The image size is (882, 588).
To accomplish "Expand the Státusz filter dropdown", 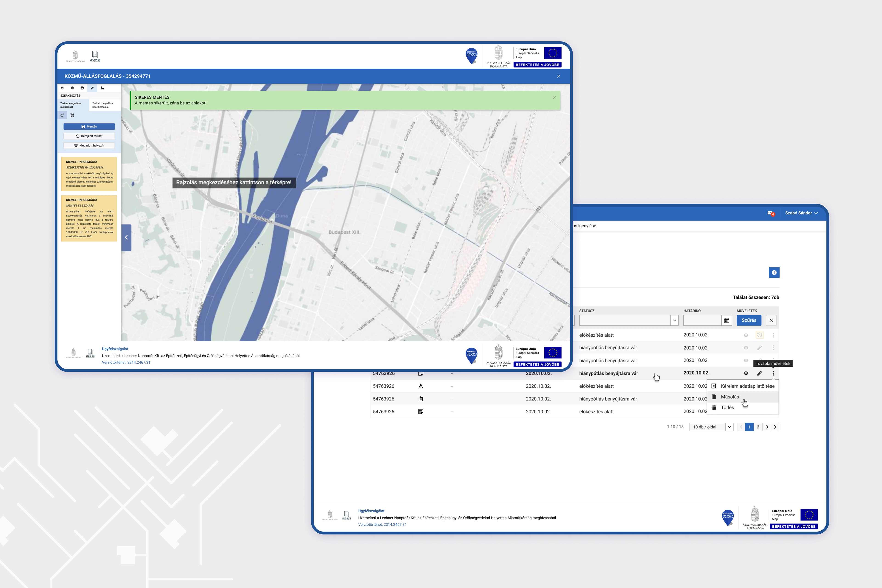I will pyautogui.click(x=674, y=320).
